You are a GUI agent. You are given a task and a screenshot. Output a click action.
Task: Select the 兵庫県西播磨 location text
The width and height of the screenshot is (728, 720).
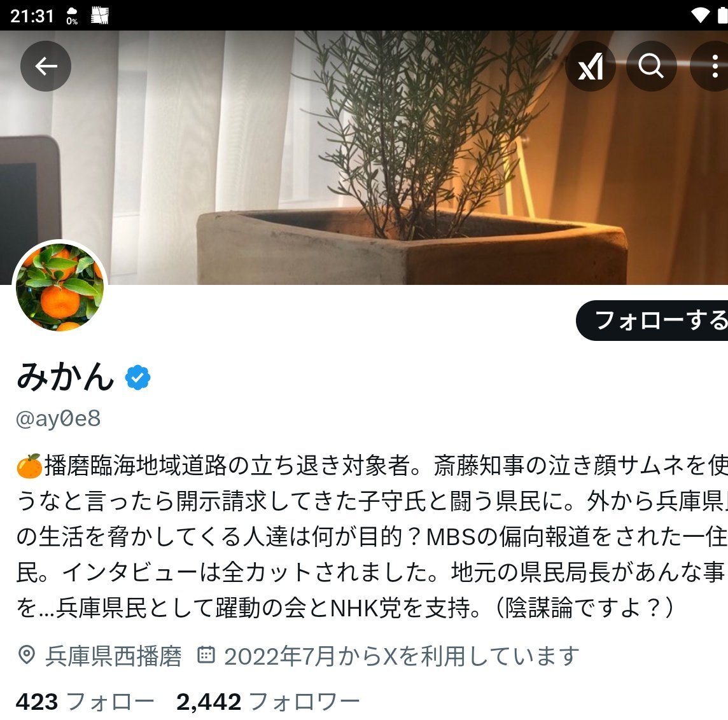point(113,656)
